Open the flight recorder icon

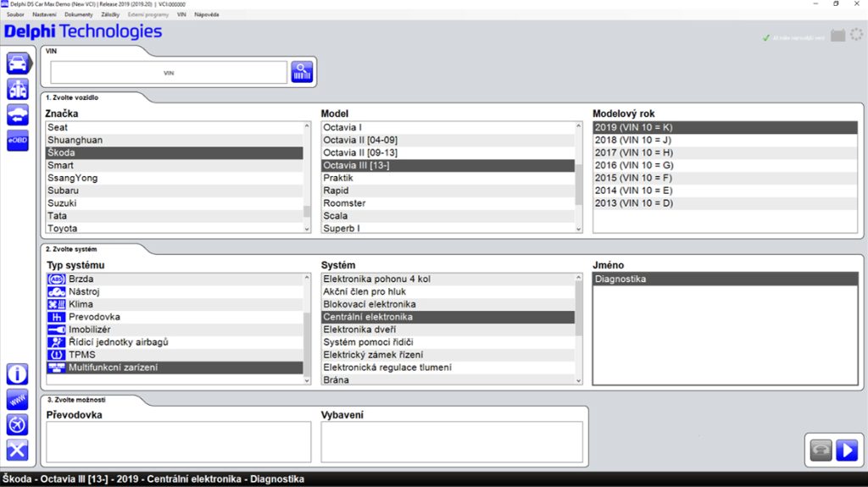coord(17,425)
